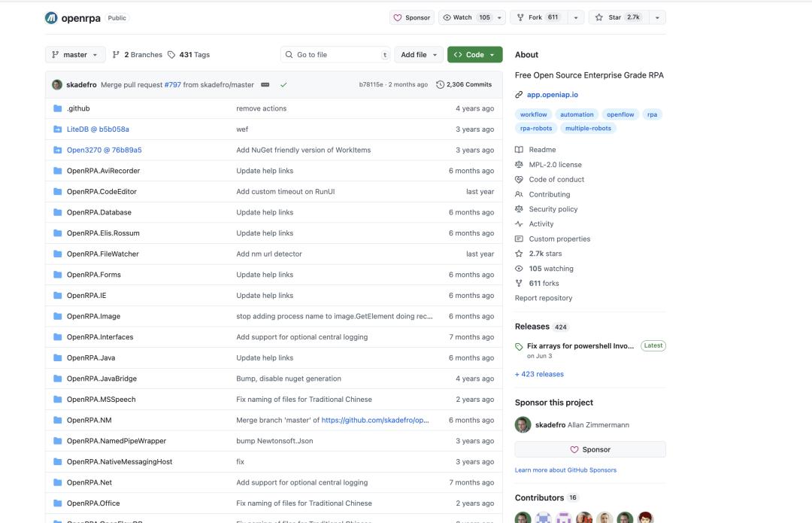Select the automation topic tag
The image size is (812, 523).
pyautogui.click(x=577, y=114)
